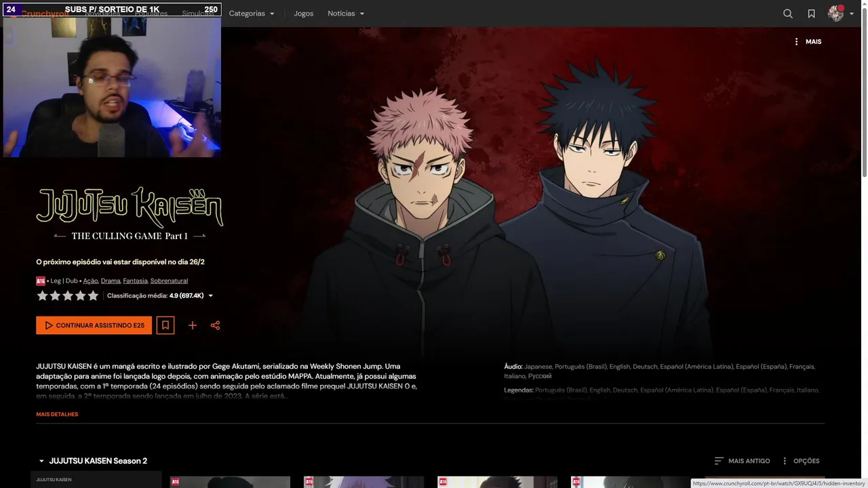The height and width of the screenshot is (488, 868).
Task: Open the Drama genre link
Action: coord(111,281)
